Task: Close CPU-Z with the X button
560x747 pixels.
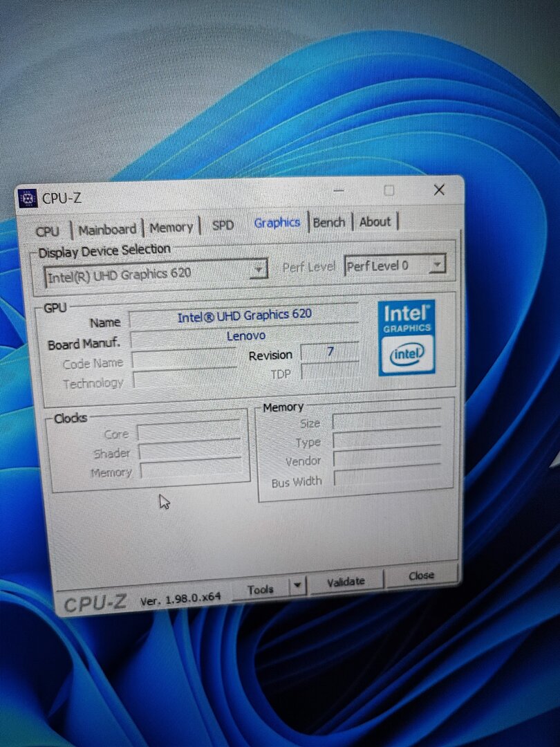Action: tap(439, 190)
